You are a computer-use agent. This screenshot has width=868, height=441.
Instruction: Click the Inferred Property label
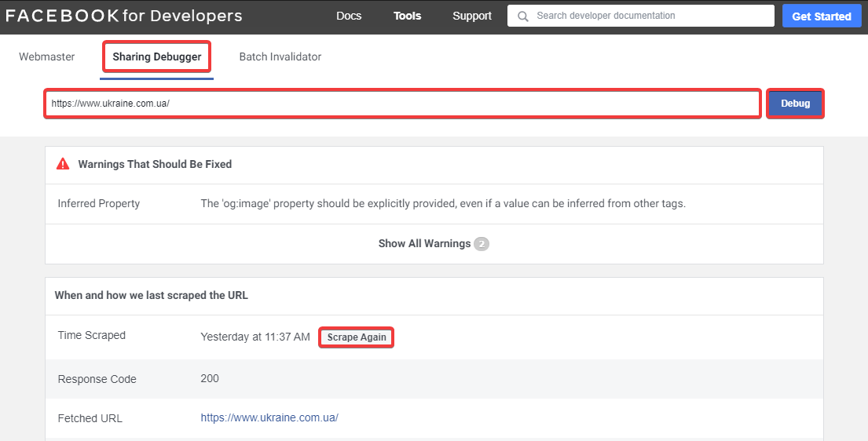pyautogui.click(x=99, y=204)
